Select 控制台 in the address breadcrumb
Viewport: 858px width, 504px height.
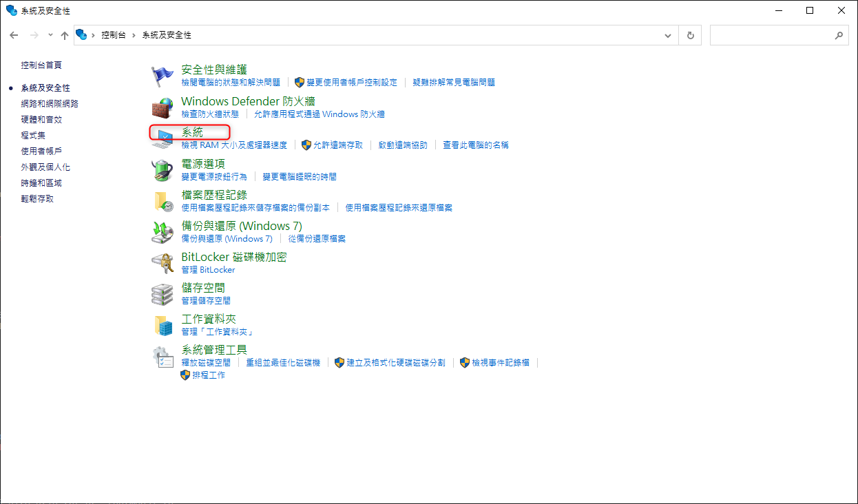tap(114, 35)
